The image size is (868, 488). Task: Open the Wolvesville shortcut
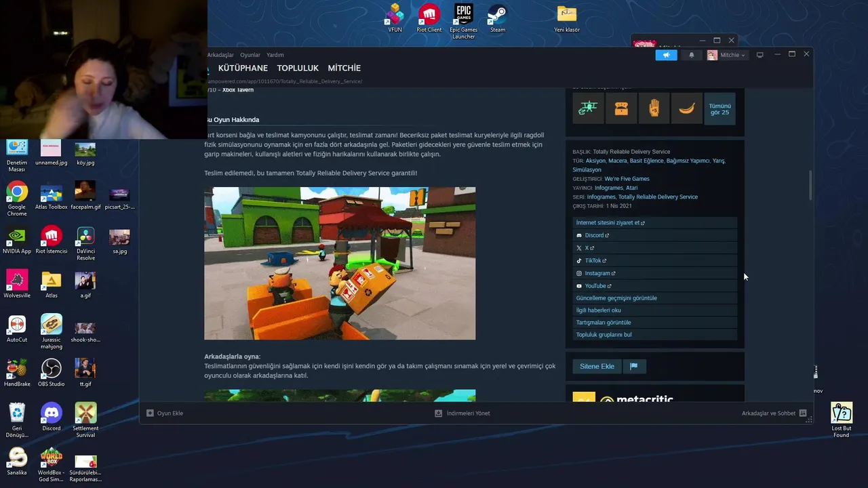tap(17, 285)
